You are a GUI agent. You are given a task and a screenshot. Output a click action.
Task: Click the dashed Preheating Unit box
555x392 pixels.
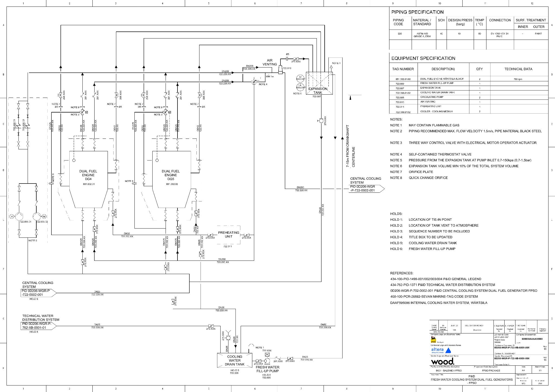pos(228,235)
